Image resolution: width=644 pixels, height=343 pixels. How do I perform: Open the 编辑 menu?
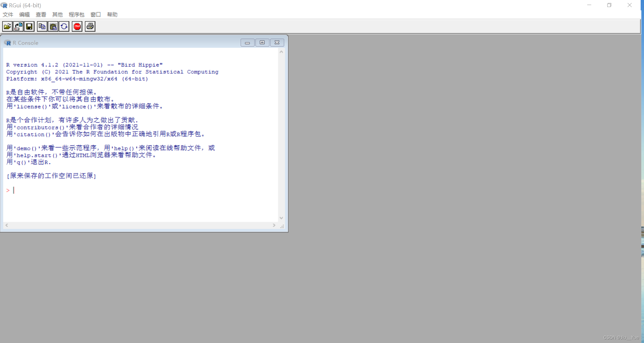(x=24, y=15)
